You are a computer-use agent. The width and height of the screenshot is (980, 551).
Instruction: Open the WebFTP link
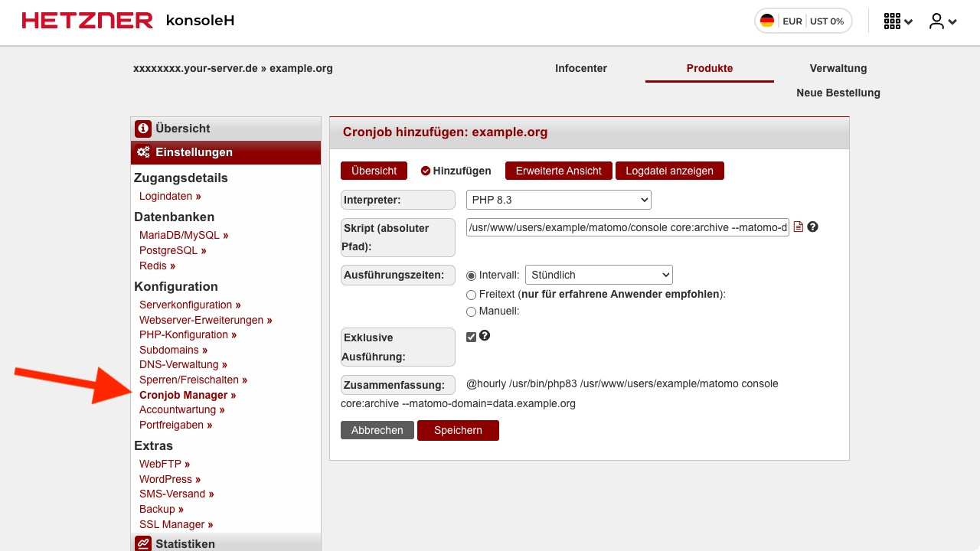tap(165, 464)
